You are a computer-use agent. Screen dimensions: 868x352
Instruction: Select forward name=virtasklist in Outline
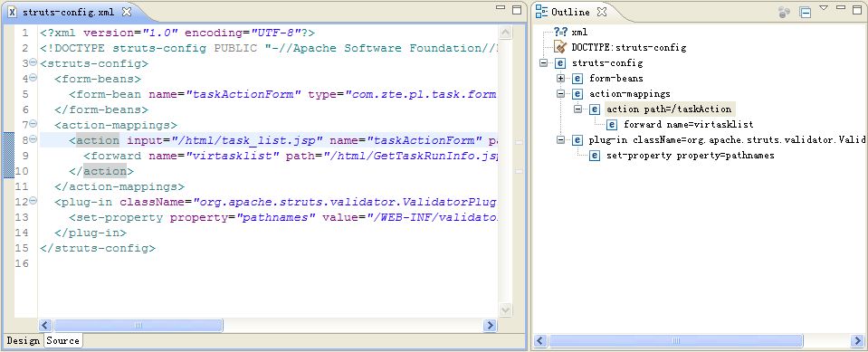pos(688,125)
